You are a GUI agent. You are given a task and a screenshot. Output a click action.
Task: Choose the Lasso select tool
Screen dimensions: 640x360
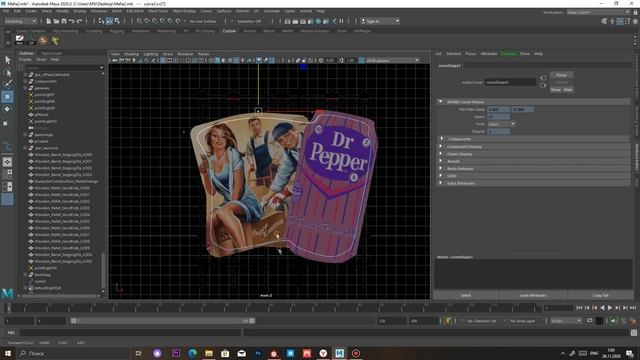pos(7,73)
